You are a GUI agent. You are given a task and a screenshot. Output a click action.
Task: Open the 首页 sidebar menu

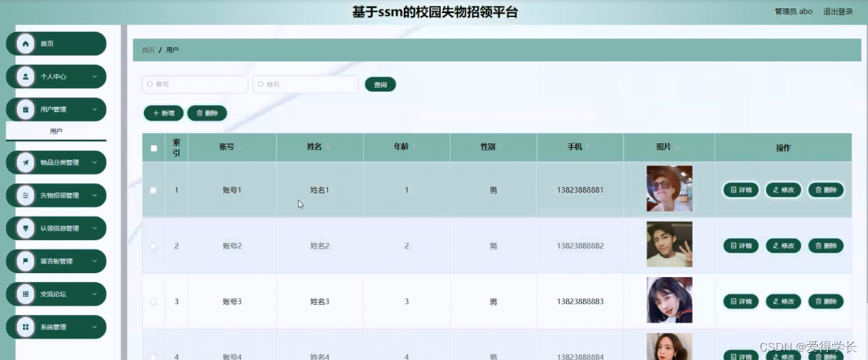56,44
